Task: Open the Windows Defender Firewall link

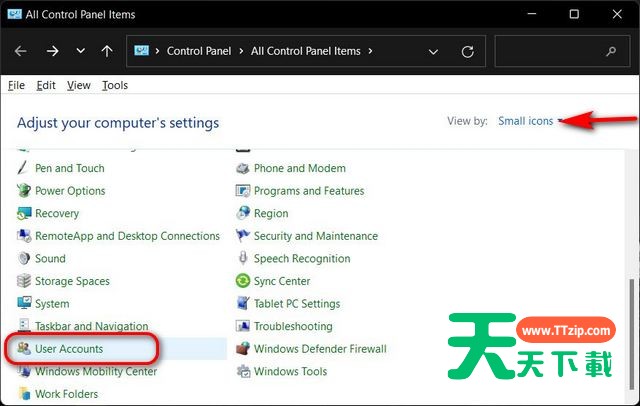Action: click(320, 349)
